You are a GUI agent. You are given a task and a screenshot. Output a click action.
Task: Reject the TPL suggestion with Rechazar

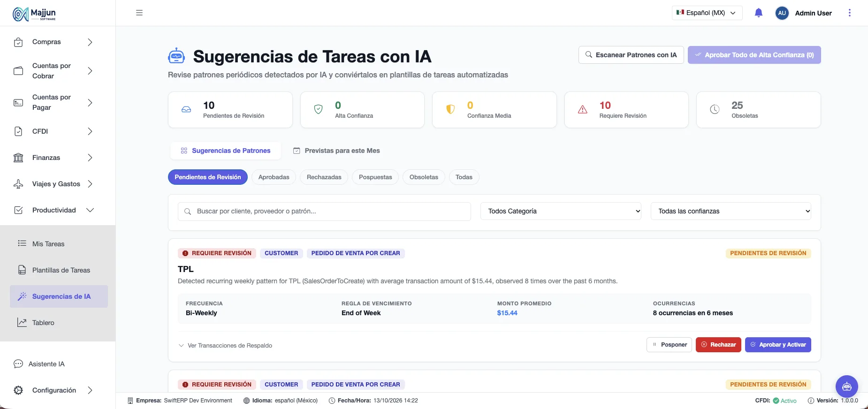point(718,345)
